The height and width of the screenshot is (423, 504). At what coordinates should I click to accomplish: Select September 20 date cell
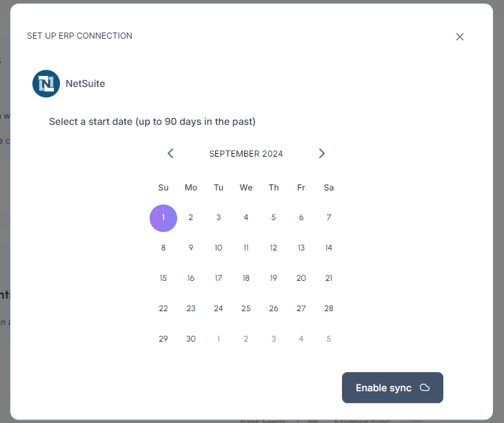click(x=301, y=279)
